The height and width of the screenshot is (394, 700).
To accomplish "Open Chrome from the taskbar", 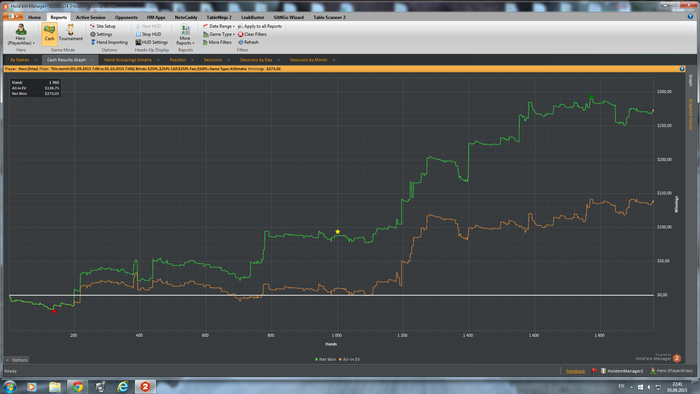I will point(78,386).
